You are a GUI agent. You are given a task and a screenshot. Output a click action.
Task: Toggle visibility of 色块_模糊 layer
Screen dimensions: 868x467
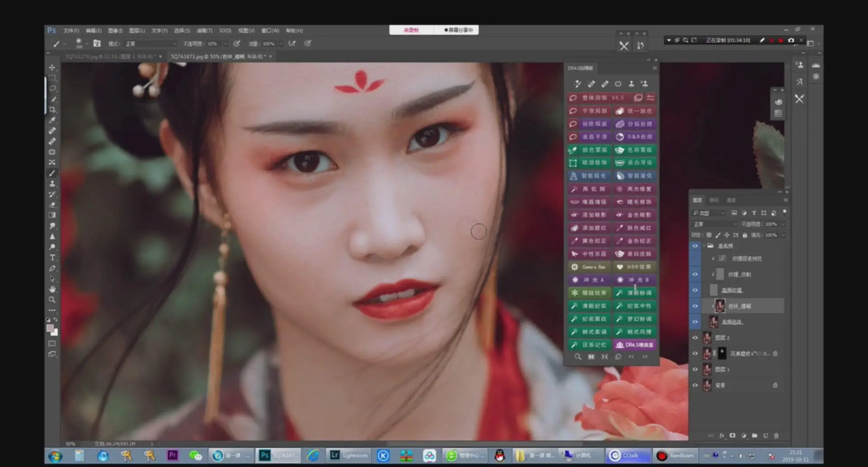point(695,306)
